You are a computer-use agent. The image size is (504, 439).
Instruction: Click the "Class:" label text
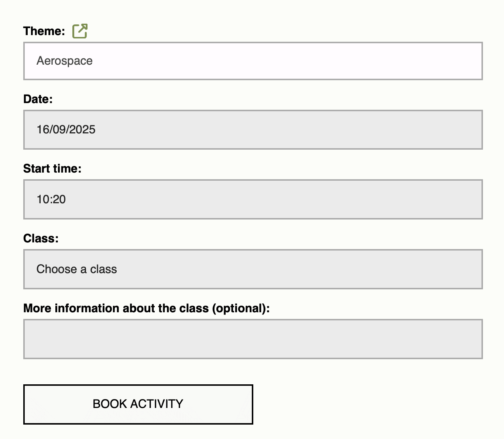tap(41, 238)
